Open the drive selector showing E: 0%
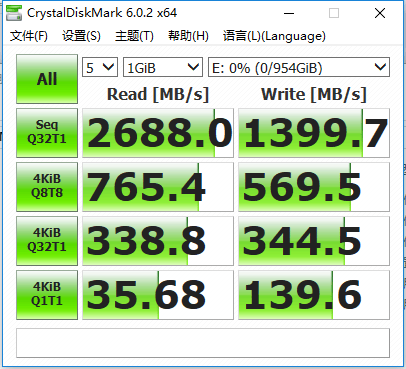The image size is (406, 369). [299, 67]
